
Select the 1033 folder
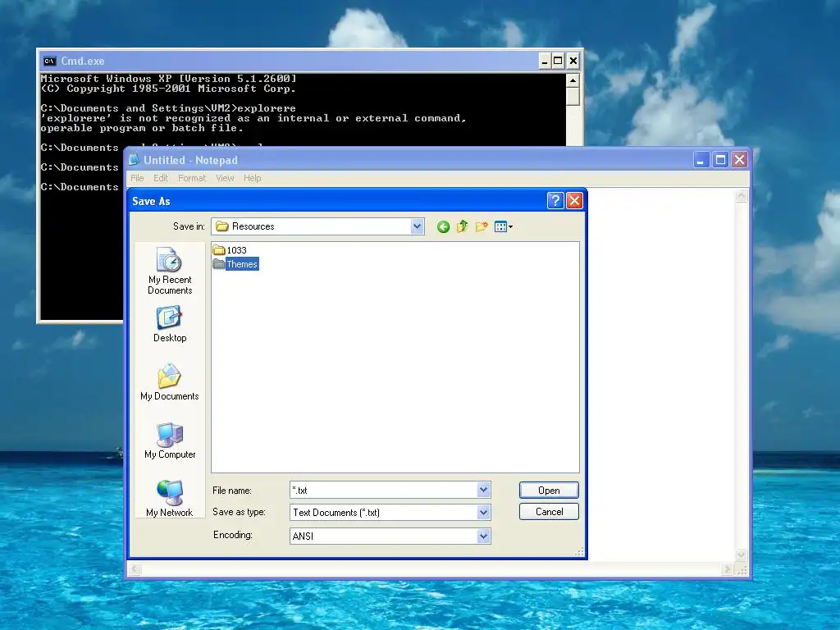[230, 250]
